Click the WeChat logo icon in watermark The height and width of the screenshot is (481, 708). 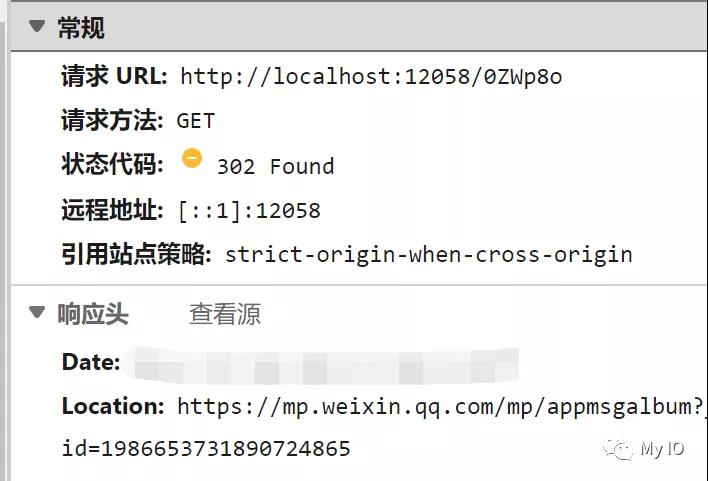618,449
